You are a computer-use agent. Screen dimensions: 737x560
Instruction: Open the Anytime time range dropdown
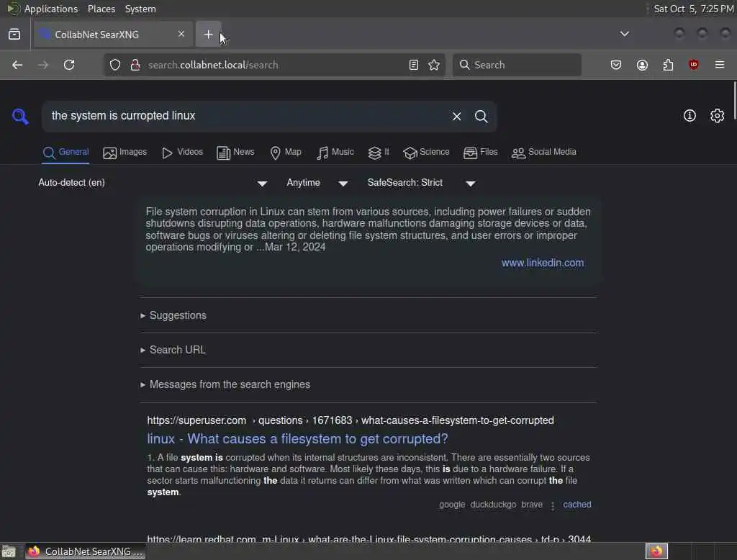tap(317, 183)
